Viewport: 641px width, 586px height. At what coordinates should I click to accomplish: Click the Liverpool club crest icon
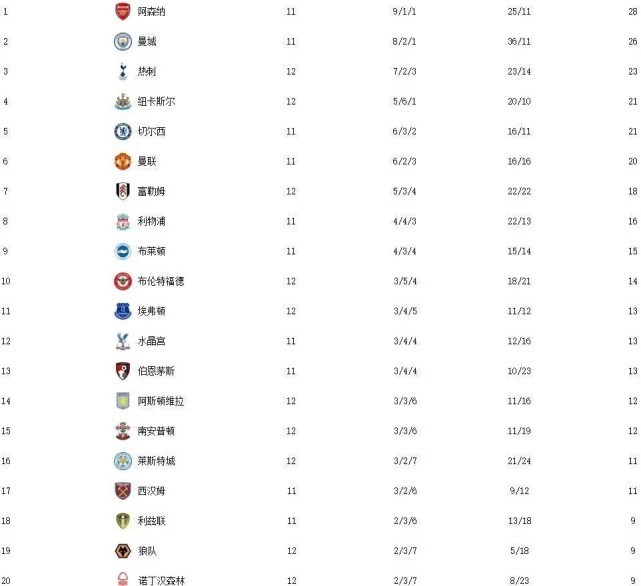click(122, 221)
